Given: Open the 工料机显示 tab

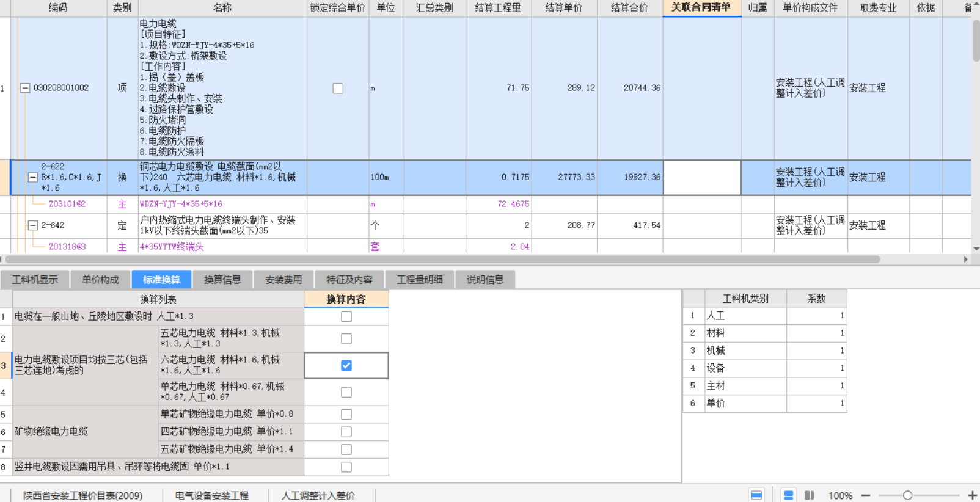Looking at the screenshot, I should click(x=35, y=280).
